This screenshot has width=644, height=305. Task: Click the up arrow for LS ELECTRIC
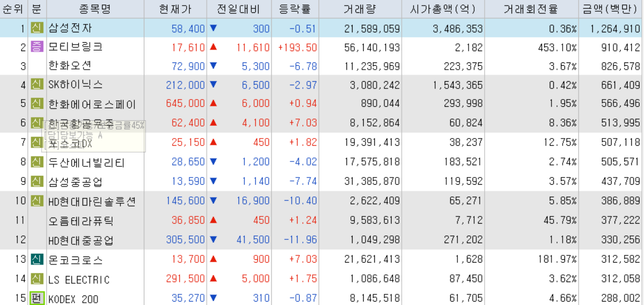click(x=213, y=279)
